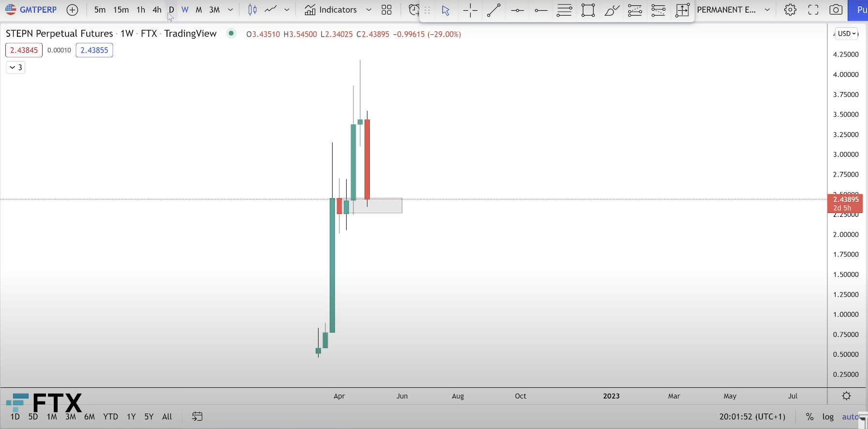Click the blue Publish button
The width and height of the screenshot is (868, 429).
click(x=858, y=10)
